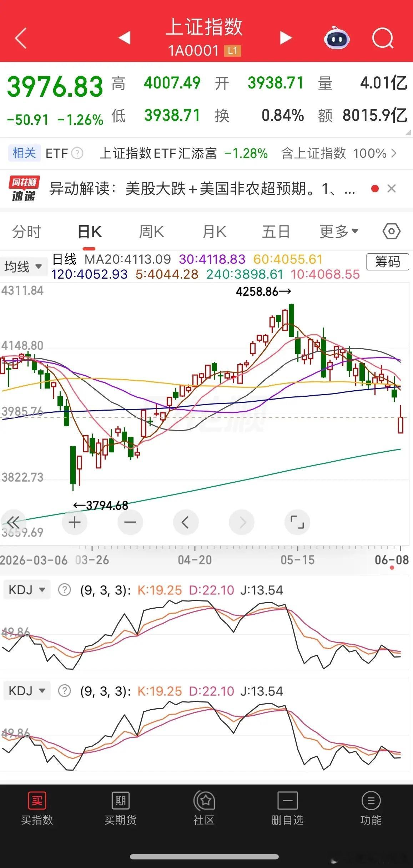Image resolution: width=413 pixels, height=868 pixels.
Task: Tap the red notification dot in news banner
Action: click(x=375, y=188)
